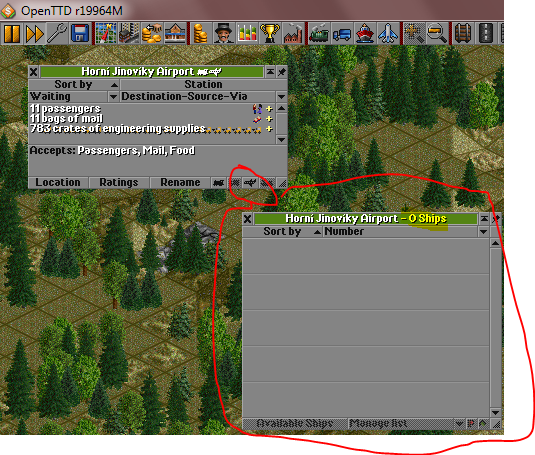
Task: Open the Destination-Source-Via dropdown
Action: click(x=203, y=97)
